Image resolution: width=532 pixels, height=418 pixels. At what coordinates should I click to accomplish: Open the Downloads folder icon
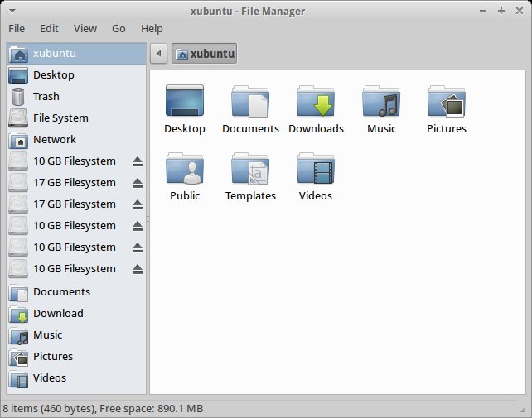[x=316, y=102]
